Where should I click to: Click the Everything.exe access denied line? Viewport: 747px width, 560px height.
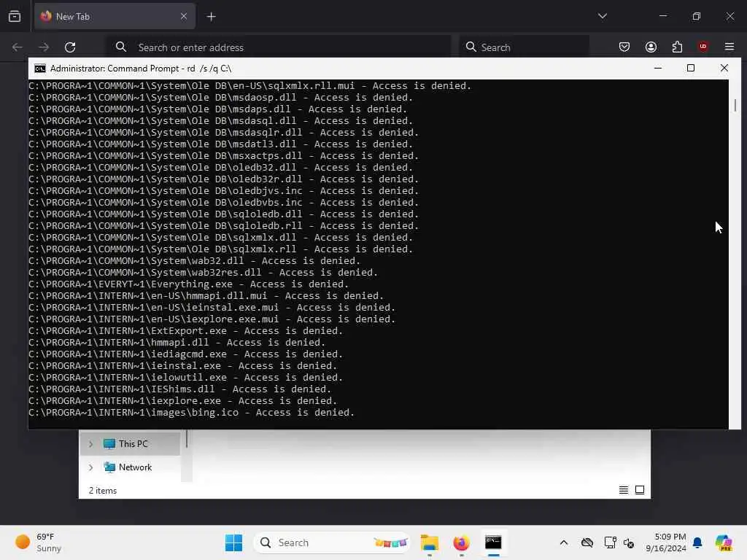[188, 284]
